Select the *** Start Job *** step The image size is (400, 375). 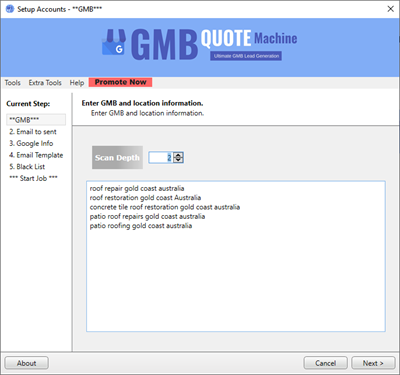(33, 178)
